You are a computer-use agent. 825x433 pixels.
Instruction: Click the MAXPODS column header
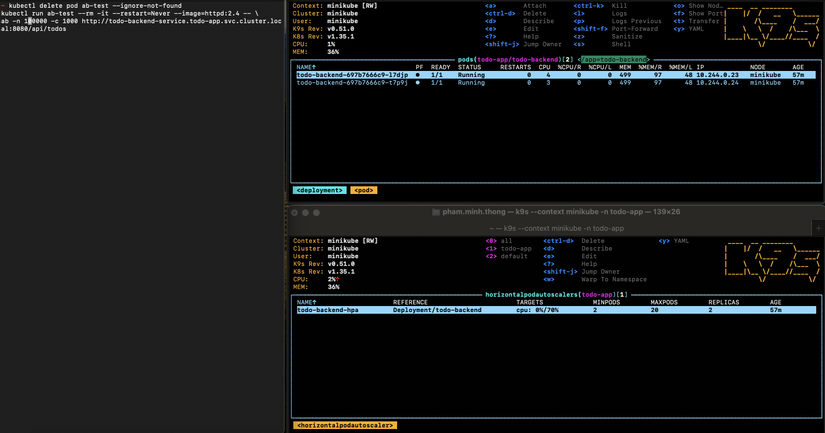(664, 303)
